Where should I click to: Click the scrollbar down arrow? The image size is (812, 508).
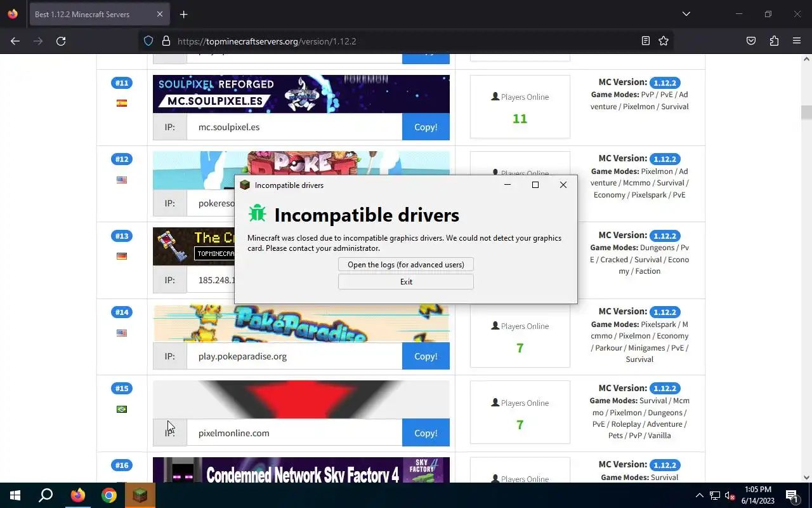click(x=806, y=478)
